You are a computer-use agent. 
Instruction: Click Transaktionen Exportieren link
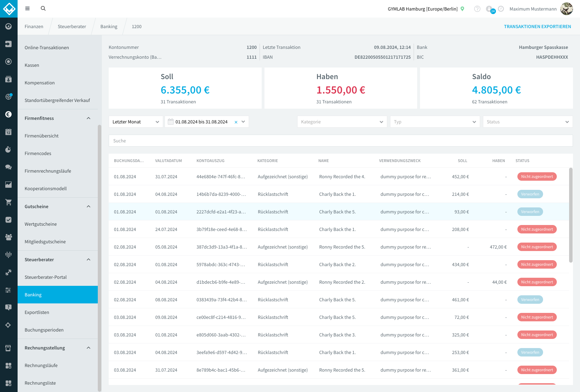click(x=537, y=26)
